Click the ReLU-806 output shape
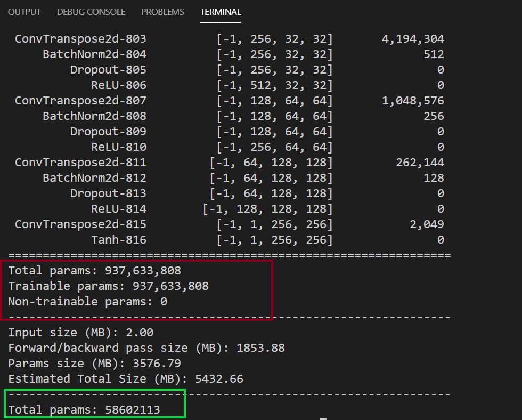 (275, 85)
